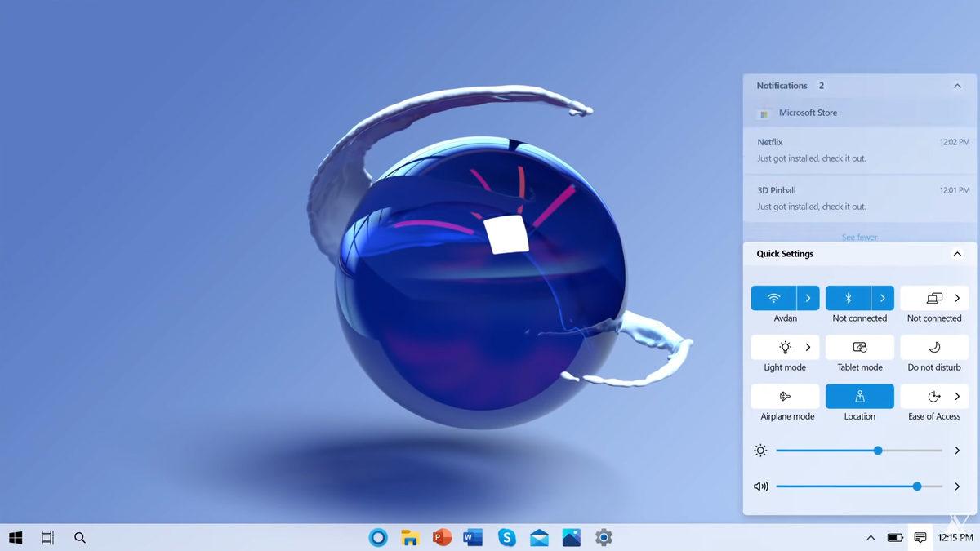Open Task View from the taskbar
The width and height of the screenshot is (980, 551).
[x=47, y=538]
